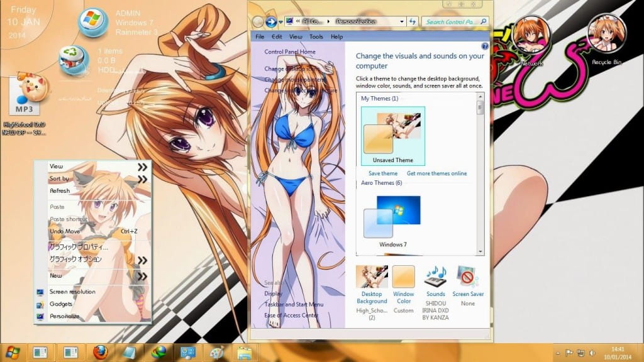The height and width of the screenshot is (362, 644).
Task: Click the blue help question mark icon
Action: click(x=485, y=47)
